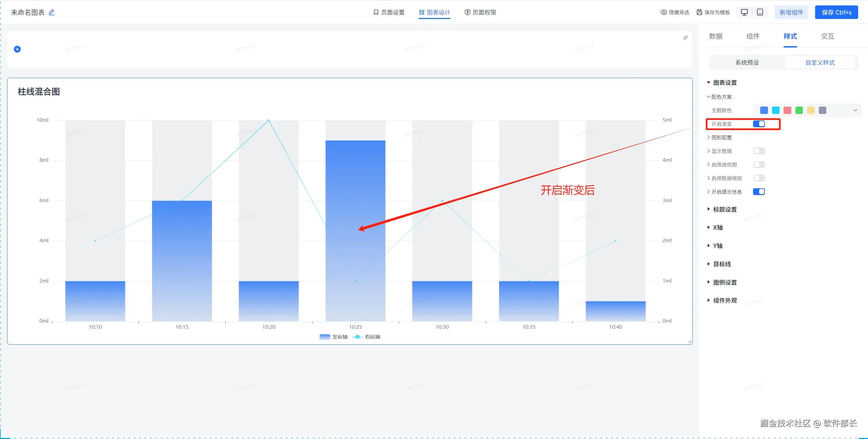Click the resize handle at the chart corner
Viewport: 868px width, 439px height.
690,342
